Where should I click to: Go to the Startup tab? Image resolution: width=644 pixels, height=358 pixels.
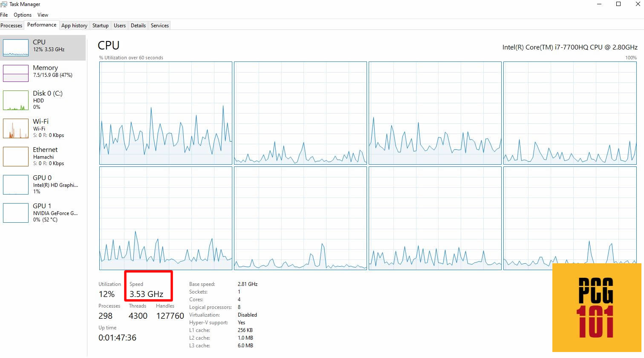point(100,25)
